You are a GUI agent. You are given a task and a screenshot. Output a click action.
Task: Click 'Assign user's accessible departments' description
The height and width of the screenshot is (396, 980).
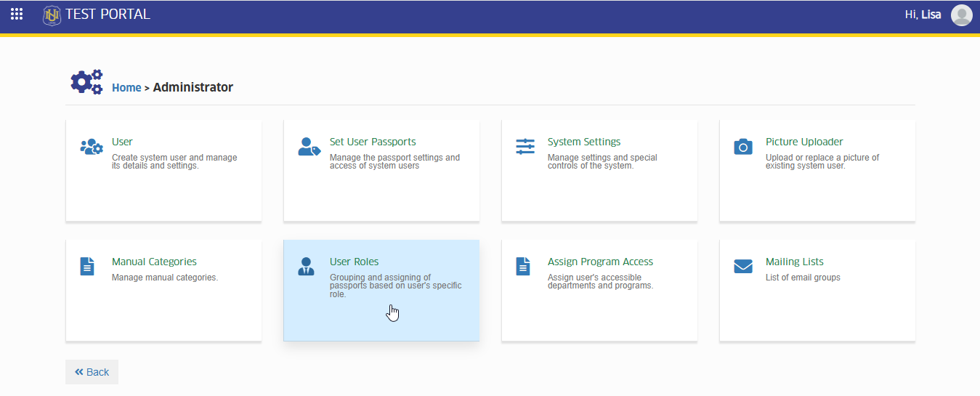[x=601, y=281]
